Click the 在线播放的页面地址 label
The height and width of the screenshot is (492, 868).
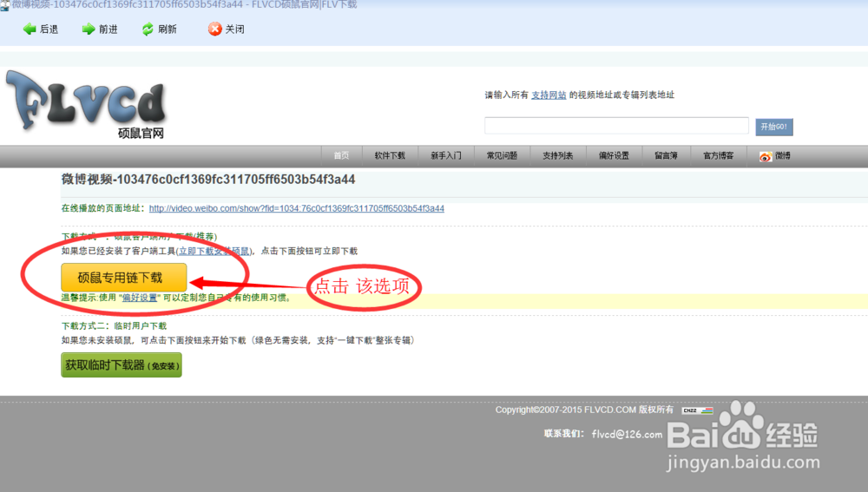point(103,208)
